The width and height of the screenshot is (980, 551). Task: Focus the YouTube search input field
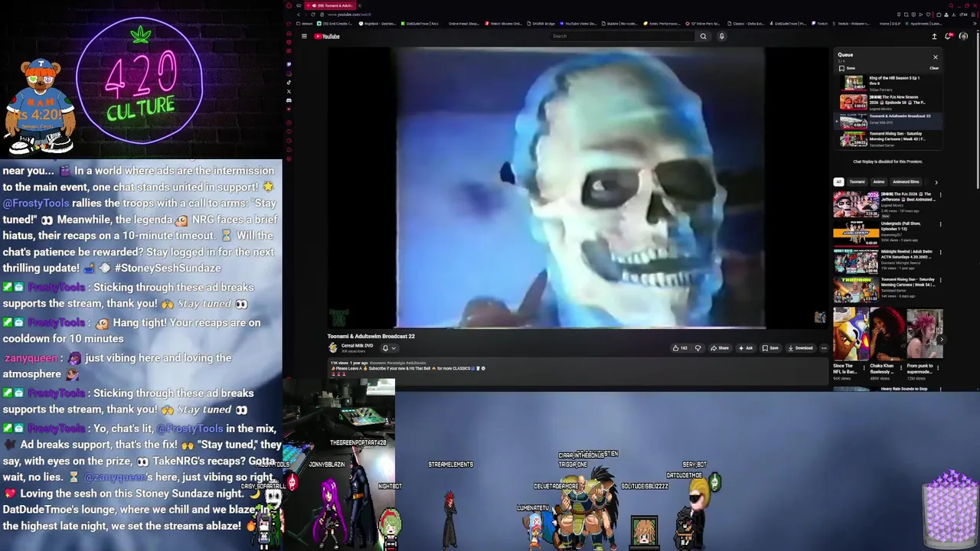pyautogui.click(x=622, y=36)
